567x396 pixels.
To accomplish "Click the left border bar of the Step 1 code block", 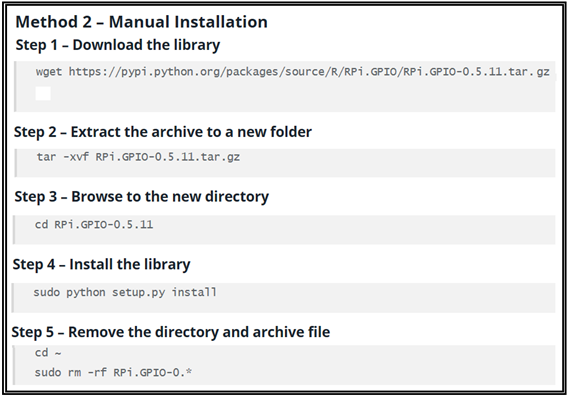I will tap(15, 86).
